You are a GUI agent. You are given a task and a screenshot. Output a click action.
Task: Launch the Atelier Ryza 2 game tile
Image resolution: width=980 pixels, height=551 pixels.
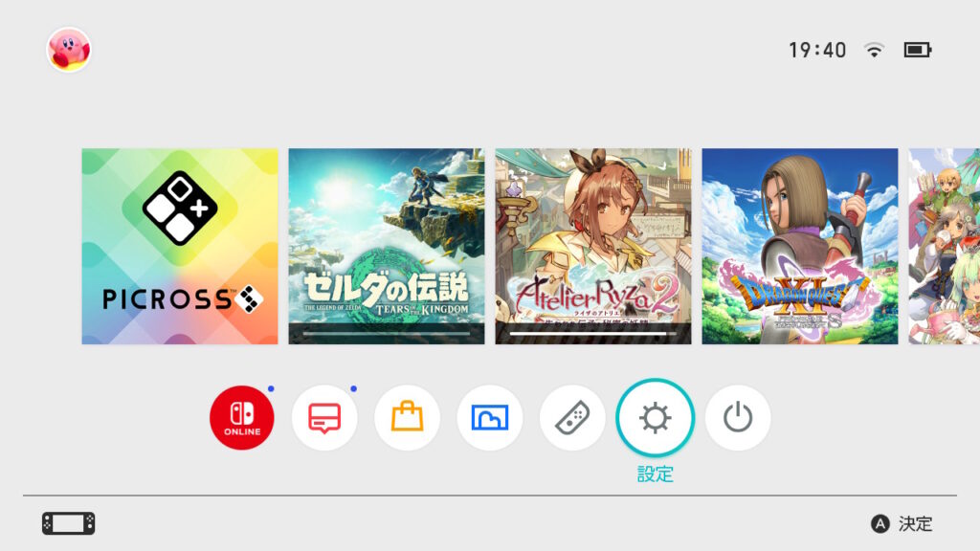(593, 246)
